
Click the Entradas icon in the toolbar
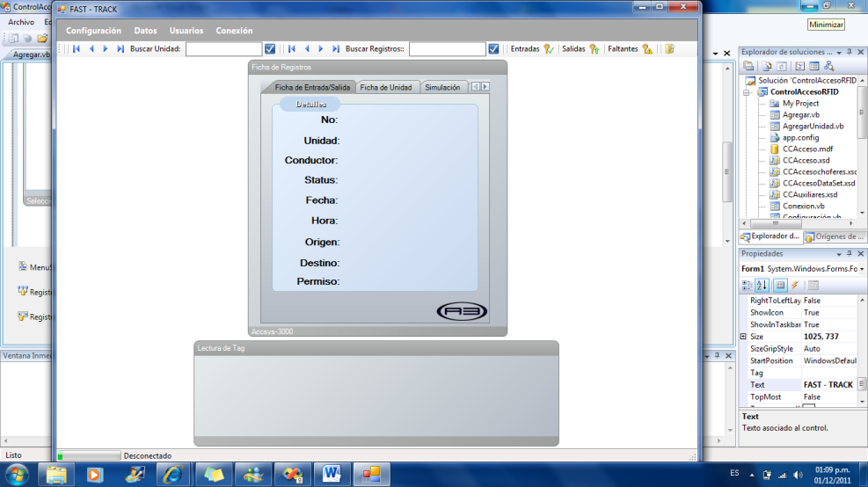point(548,49)
